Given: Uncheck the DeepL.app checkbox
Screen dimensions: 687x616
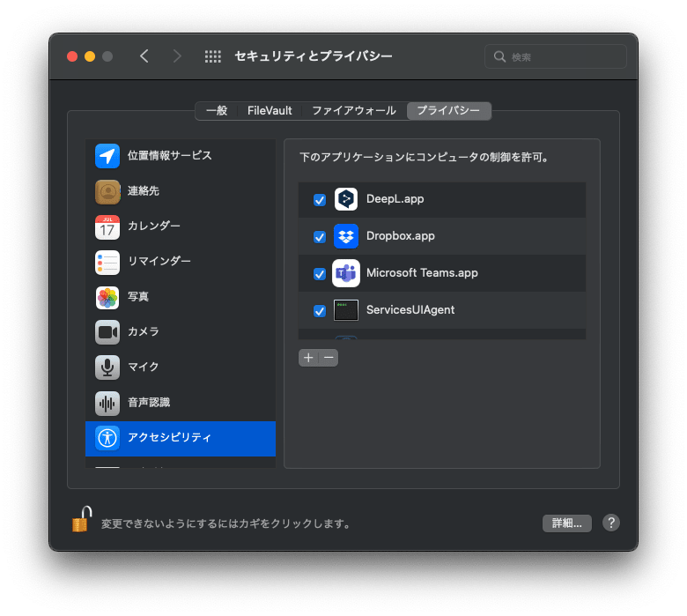Looking at the screenshot, I should pos(320,200).
